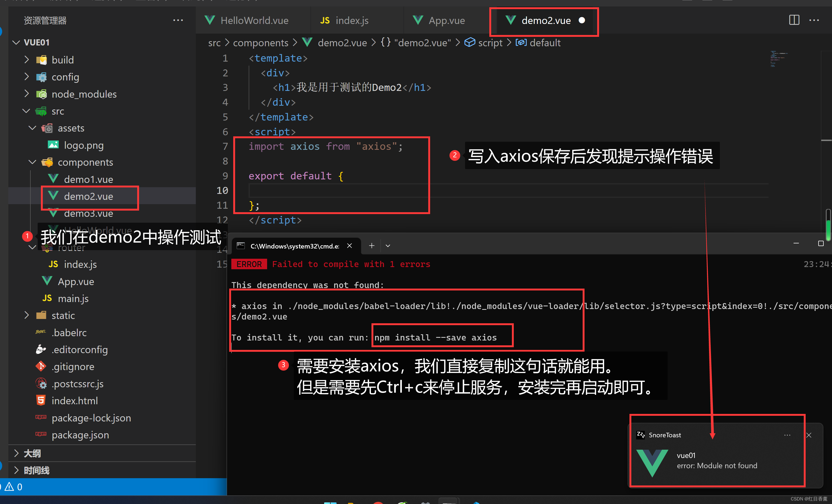Screen dimensions: 832x504
Task: Open SnoreToast notification options ellipsis
Action: 787,435
